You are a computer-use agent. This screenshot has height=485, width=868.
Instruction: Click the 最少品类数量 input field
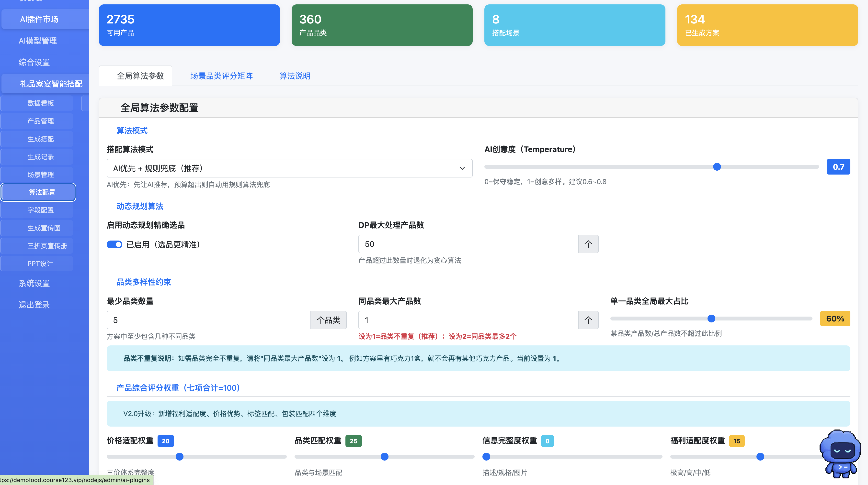209,320
